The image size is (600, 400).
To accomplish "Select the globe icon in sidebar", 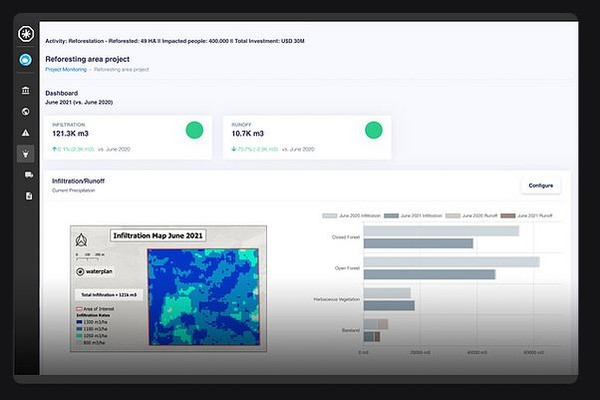I will tap(27, 111).
